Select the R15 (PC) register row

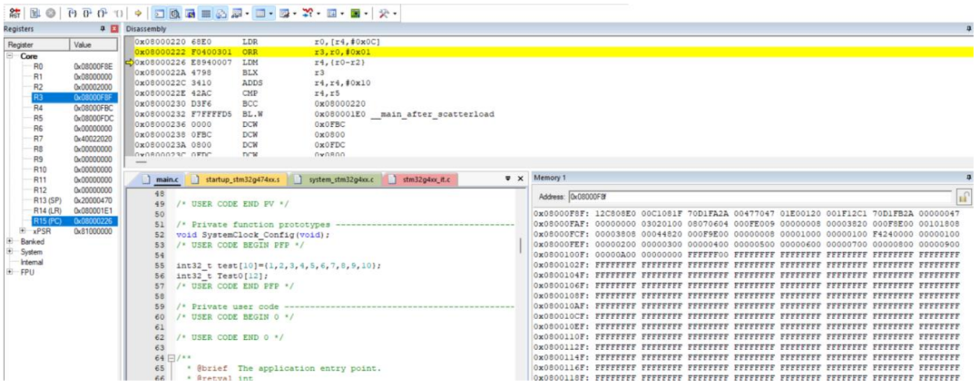coord(73,220)
